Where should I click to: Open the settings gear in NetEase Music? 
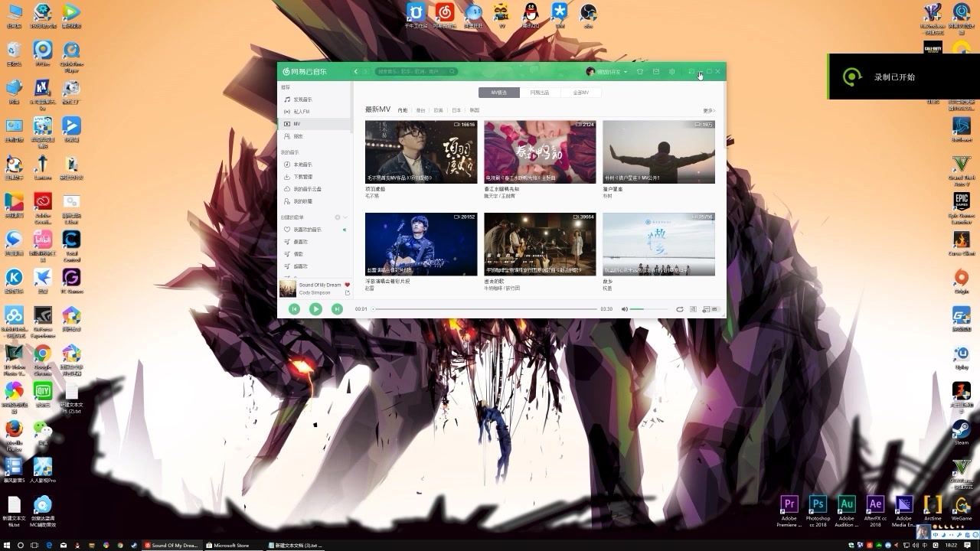point(672,71)
